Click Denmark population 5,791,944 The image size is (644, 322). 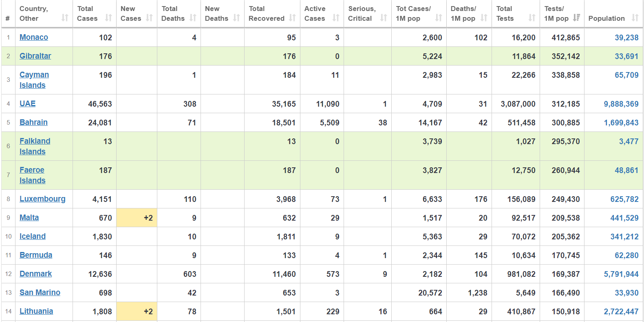[621, 274]
